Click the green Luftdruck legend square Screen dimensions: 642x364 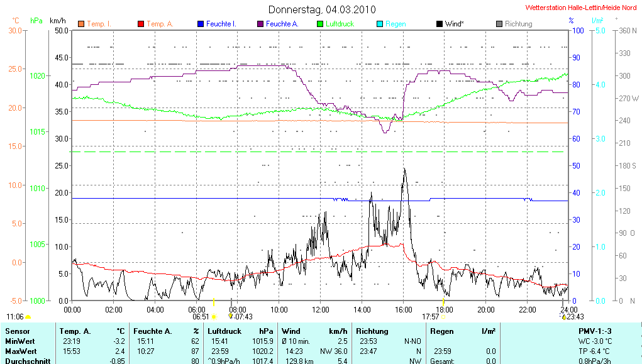(x=319, y=24)
